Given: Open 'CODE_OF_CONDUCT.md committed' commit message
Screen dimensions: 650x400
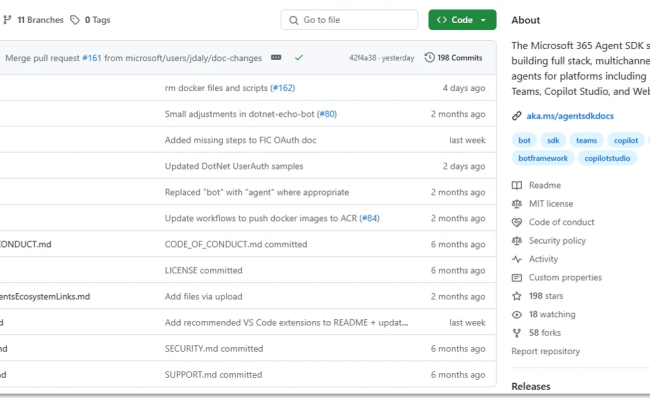Looking at the screenshot, I should click(x=236, y=245).
